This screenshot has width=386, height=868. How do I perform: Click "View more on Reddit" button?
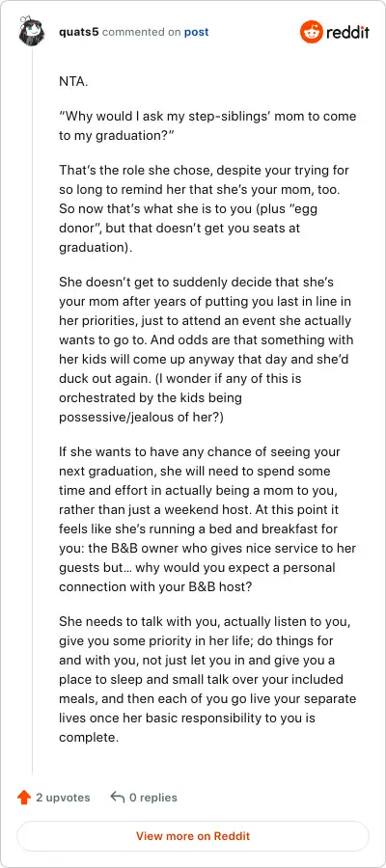(193, 836)
